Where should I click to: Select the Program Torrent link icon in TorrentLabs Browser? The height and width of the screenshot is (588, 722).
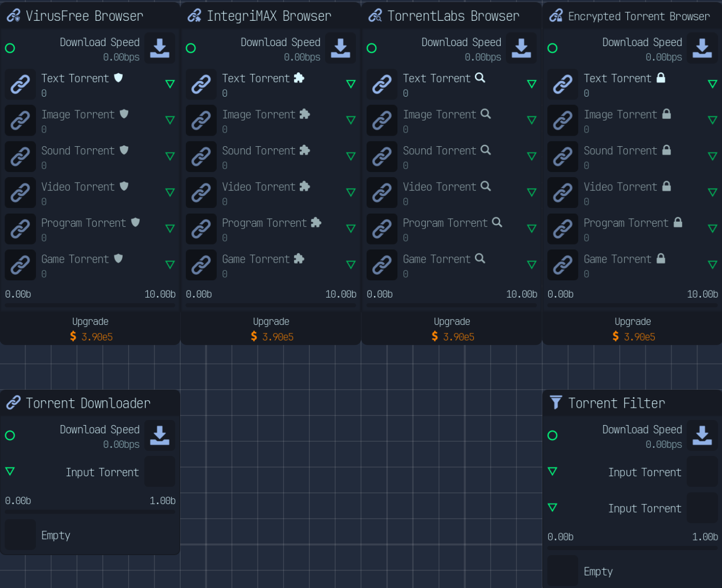[x=382, y=229]
